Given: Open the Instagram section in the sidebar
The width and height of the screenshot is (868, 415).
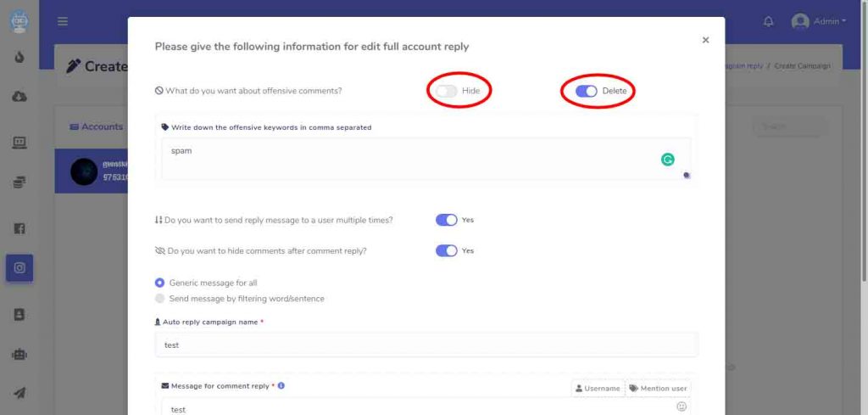Looking at the screenshot, I should [x=19, y=268].
